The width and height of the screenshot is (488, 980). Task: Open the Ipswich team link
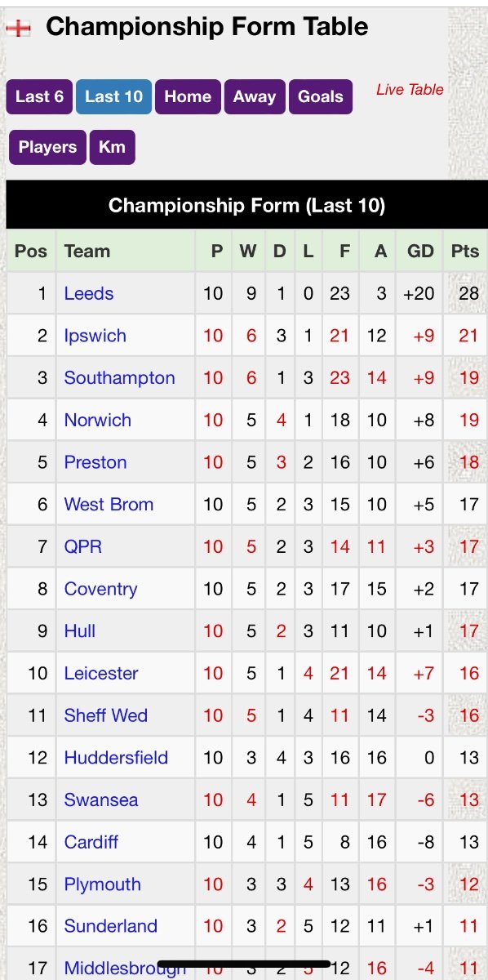[x=95, y=336]
